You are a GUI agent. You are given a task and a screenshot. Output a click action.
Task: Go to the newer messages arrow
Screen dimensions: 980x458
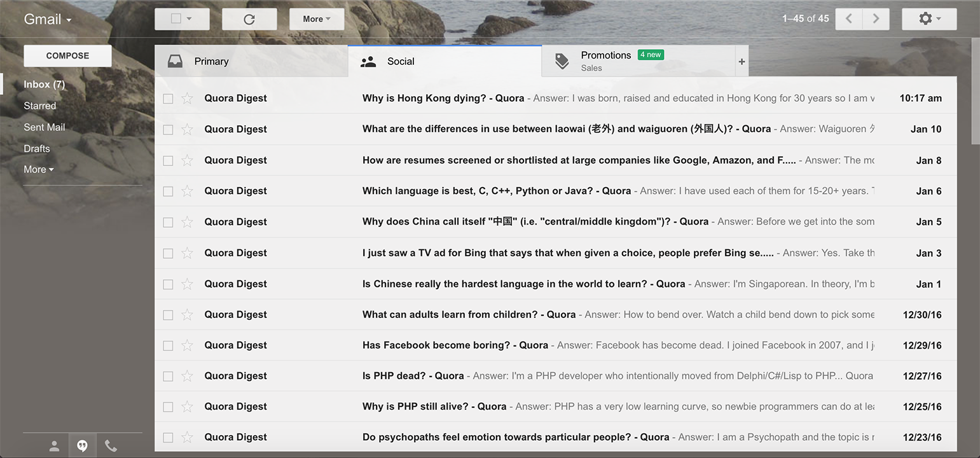[x=849, y=19]
